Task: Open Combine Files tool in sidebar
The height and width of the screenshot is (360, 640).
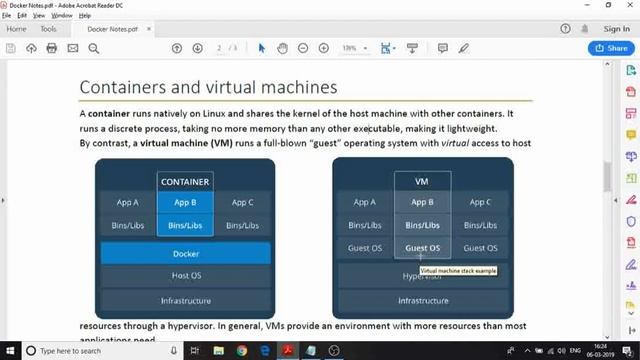Action: pyautogui.click(x=631, y=156)
